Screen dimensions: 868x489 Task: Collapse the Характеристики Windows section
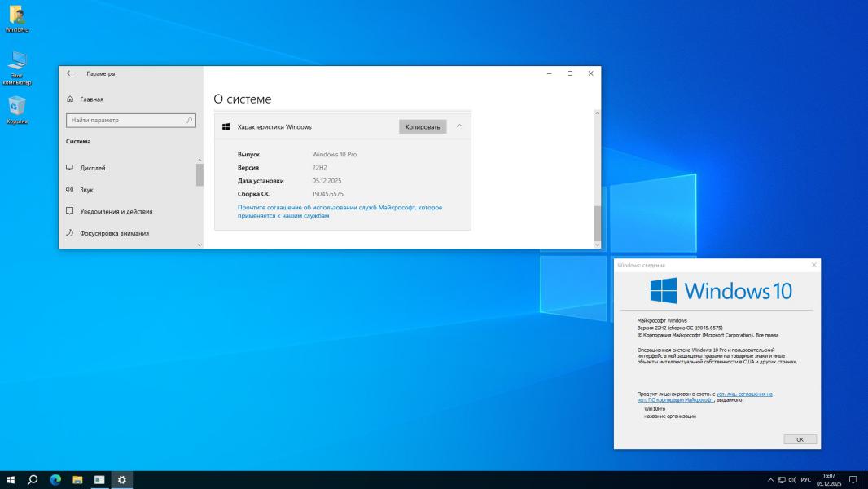pos(460,126)
